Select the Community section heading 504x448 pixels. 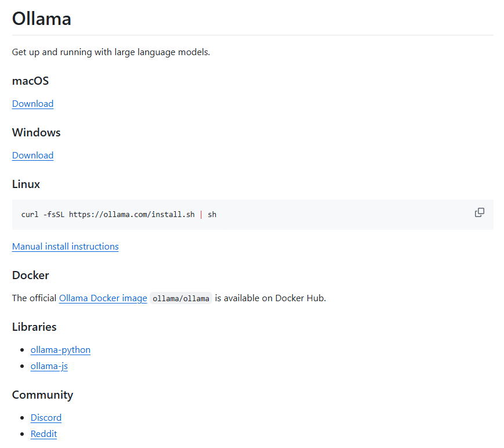[43, 395]
